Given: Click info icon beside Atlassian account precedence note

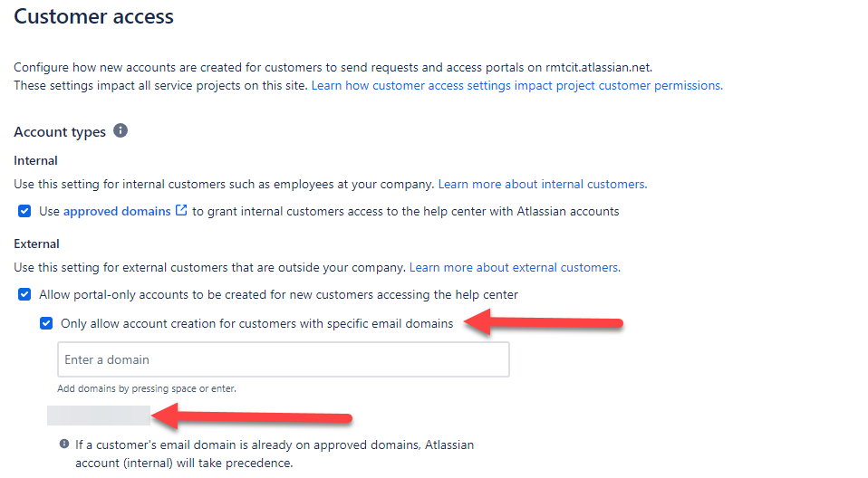Looking at the screenshot, I should coord(64,444).
